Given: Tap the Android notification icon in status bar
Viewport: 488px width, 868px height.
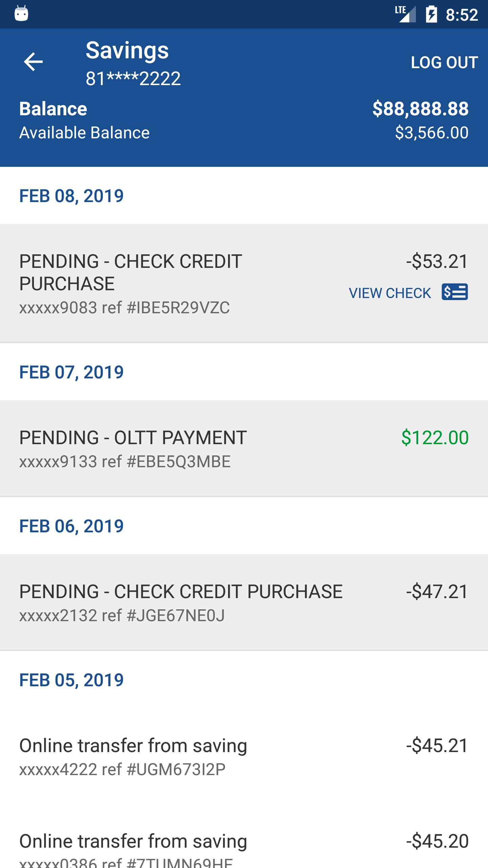Looking at the screenshot, I should click(21, 14).
